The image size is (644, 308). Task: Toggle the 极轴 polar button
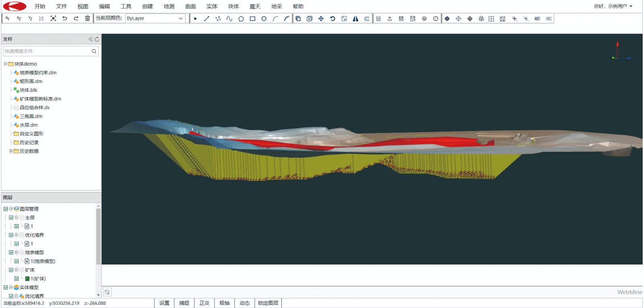pos(225,303)
